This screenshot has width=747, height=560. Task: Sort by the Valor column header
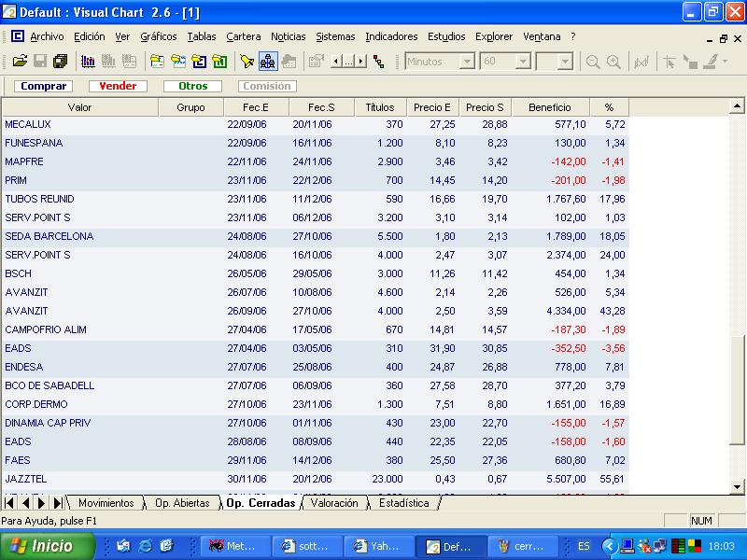79,107
